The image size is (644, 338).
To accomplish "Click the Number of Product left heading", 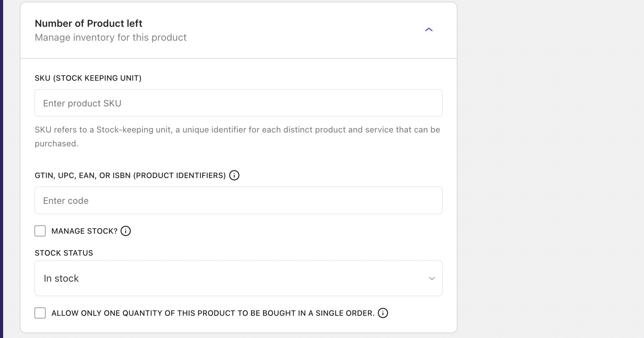I will pos(88,23).
